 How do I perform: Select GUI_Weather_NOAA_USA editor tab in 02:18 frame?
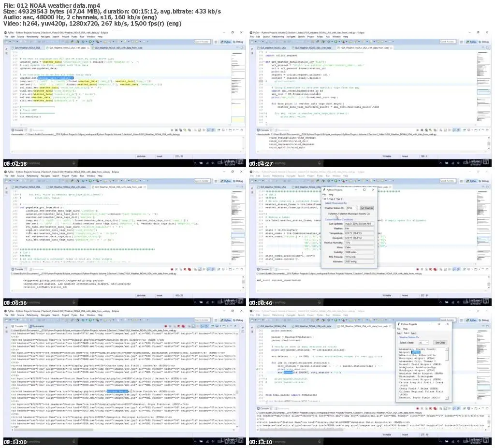pos(27,48)
